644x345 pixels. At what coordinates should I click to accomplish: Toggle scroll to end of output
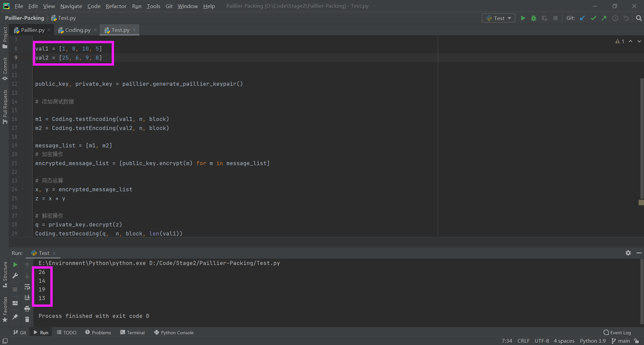(x=27, y=297)
